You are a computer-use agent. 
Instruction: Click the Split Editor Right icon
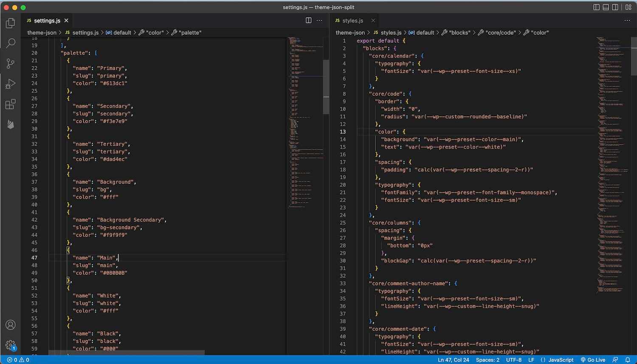click(x=309, y=20)
